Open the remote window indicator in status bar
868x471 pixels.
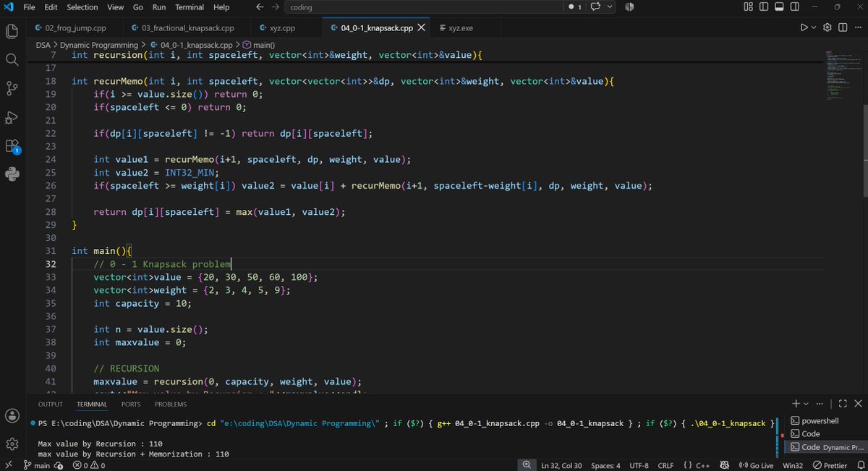point(8,465)
